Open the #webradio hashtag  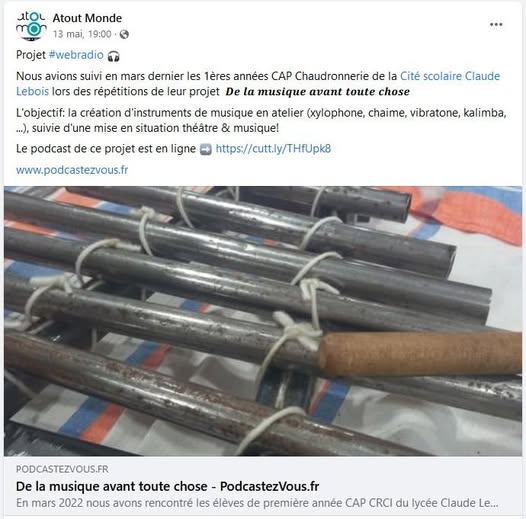[x=76, y=55]
